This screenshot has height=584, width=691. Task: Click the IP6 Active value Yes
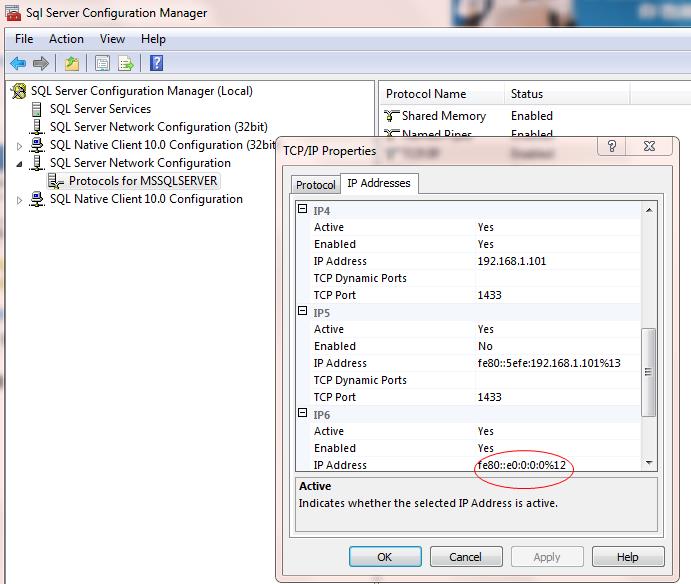(485, 431)
